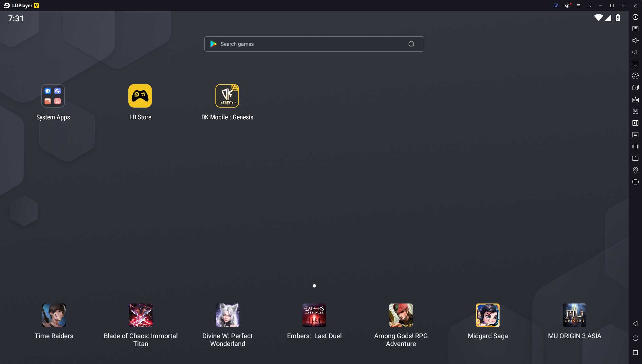Open the hamburger menu in title bar
This screenshot has width=642, height=364.
click(578, 6)
